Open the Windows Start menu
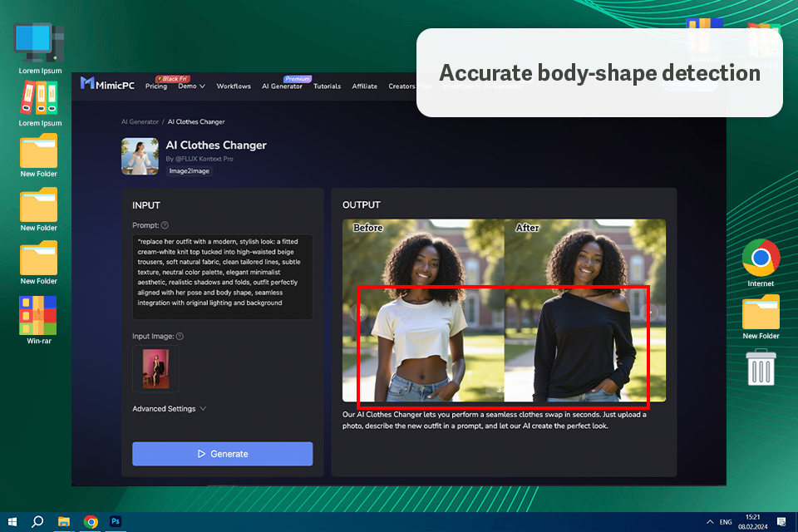 pyautogui.click(x=12, y=521)
